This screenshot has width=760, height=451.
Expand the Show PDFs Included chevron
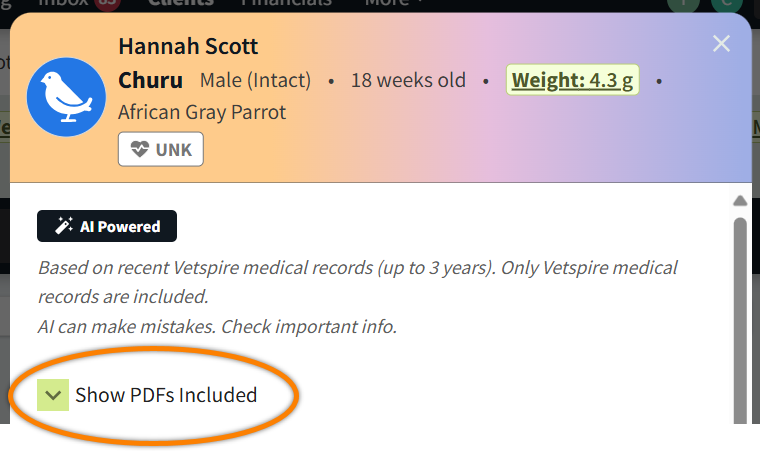click(53, 395)
